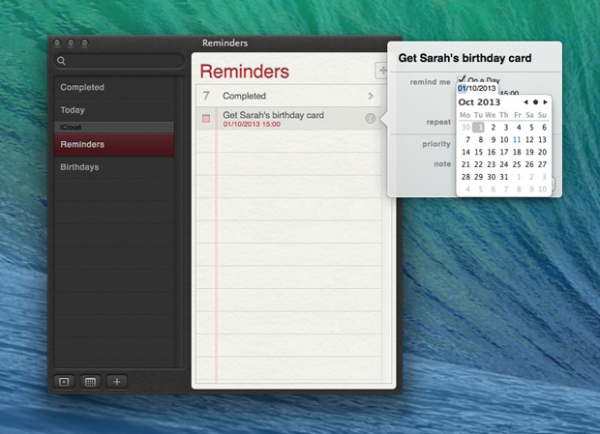Viewport: 600px width, 434px height.
Task: Check off Get Sarah's birthday card
Action: click(206, 119)
